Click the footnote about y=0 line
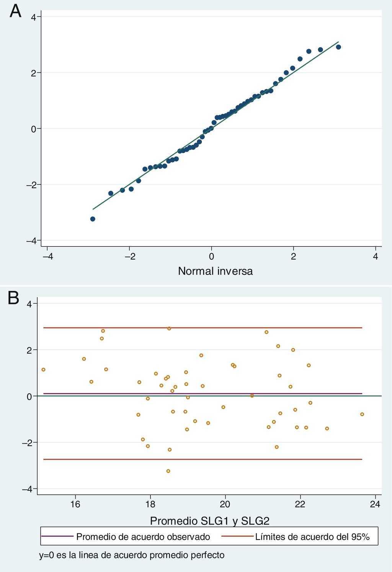The width and height of the screenshot is (392, 572). [132, 555]
